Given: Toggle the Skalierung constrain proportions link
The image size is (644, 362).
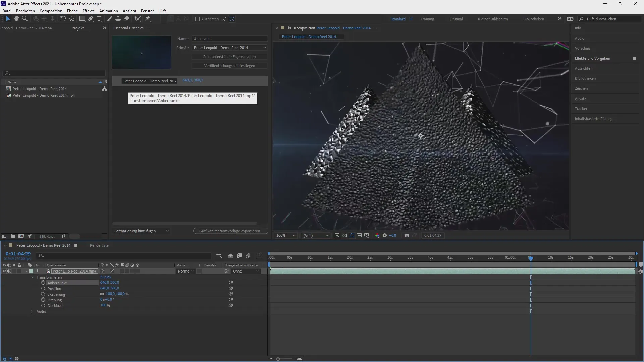Looking at the screenshot, I should 102,294.
